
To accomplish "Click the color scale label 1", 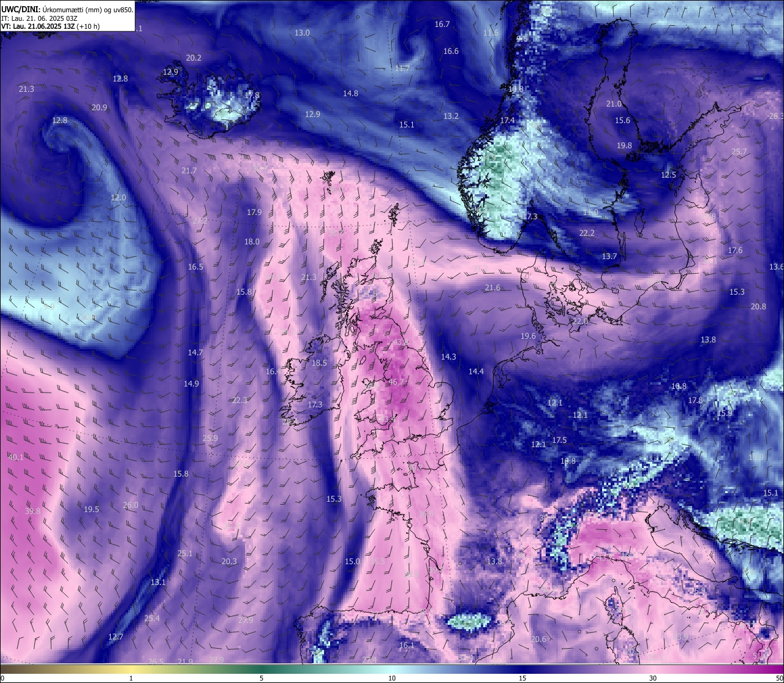I will 131,678.
